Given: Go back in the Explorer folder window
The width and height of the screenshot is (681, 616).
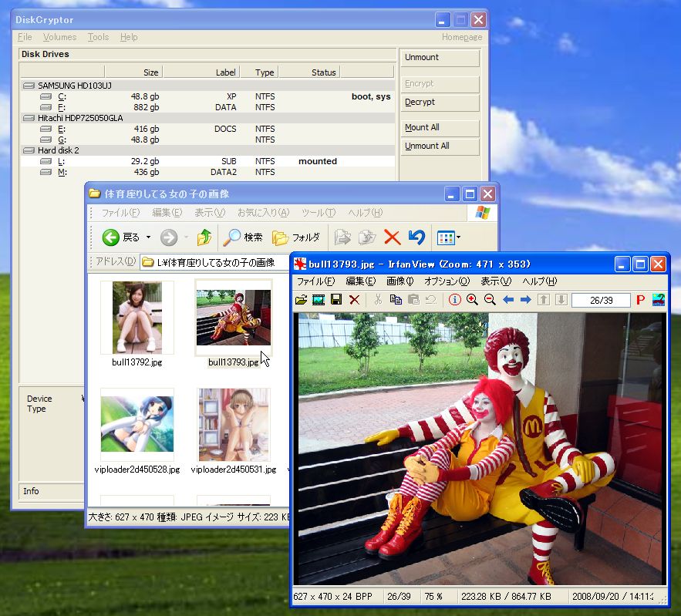Looking at the screenshot, I should tap(121, 237).
